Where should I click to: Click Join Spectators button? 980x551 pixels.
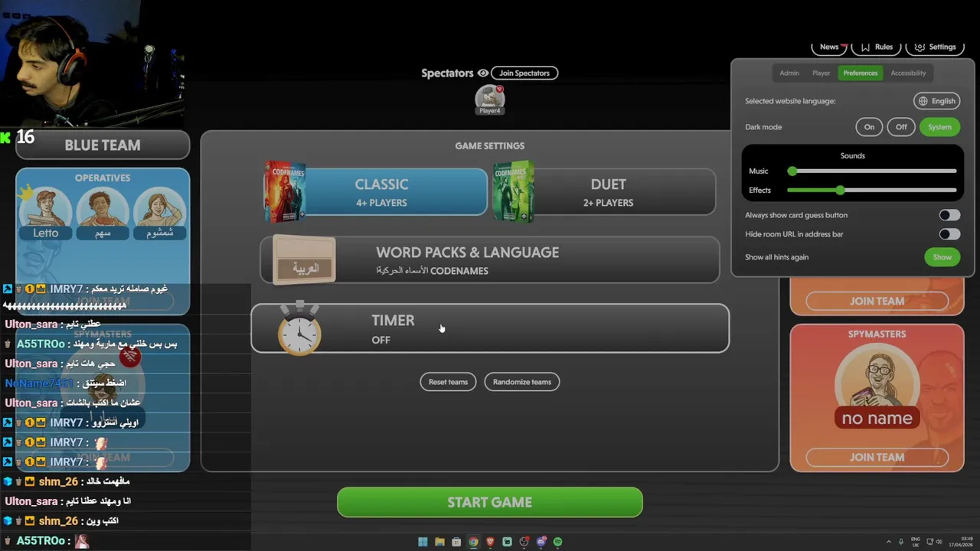(x=524, y=73)
